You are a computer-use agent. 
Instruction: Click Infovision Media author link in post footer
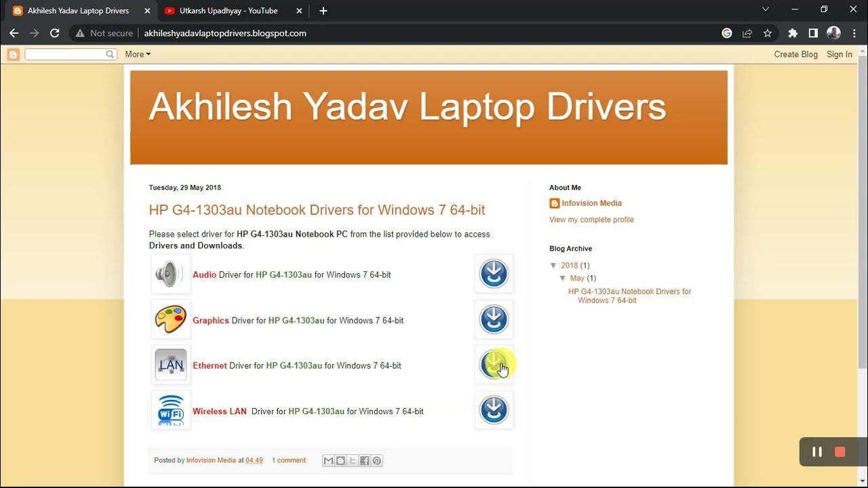pos(211,460)
